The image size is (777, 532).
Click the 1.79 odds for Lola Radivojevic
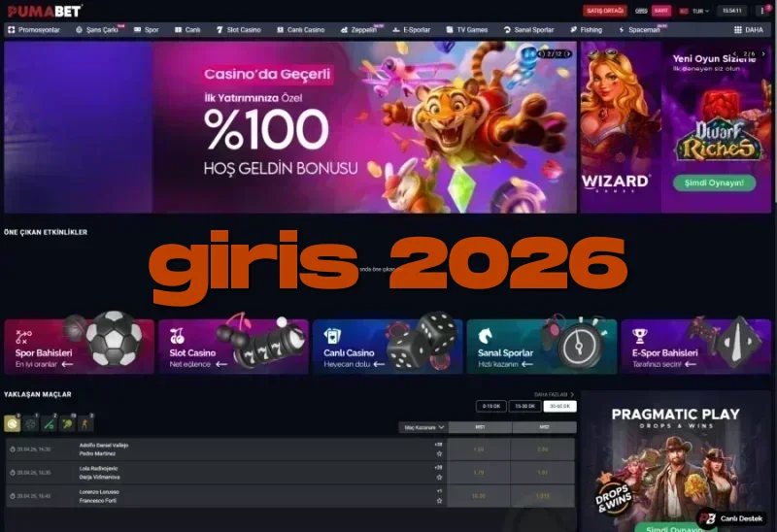click(479, 473)
